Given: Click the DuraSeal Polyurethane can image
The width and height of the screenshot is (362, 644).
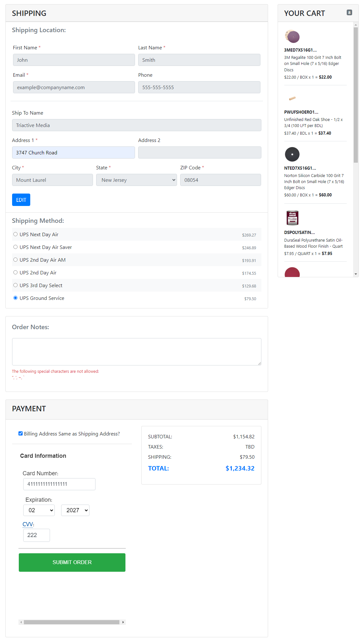Looking at the screenshot, I should [x=292, y=218].
